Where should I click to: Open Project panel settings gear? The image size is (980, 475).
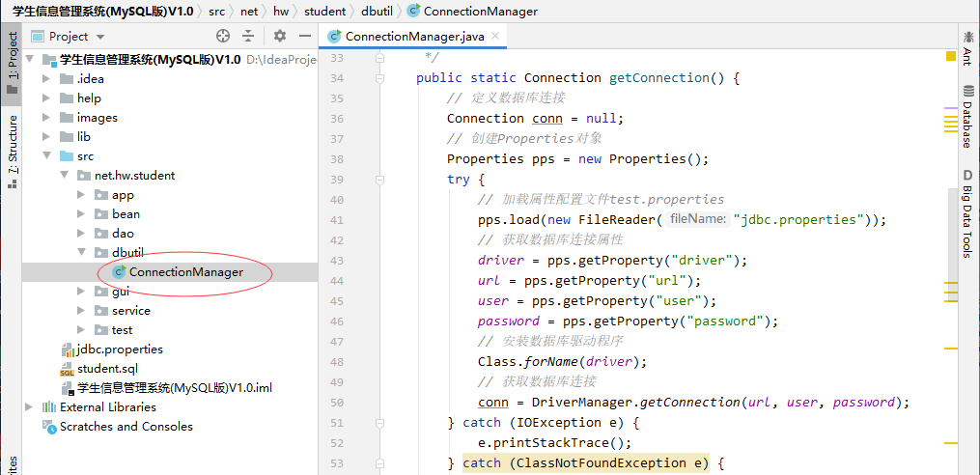click(280, 37)
